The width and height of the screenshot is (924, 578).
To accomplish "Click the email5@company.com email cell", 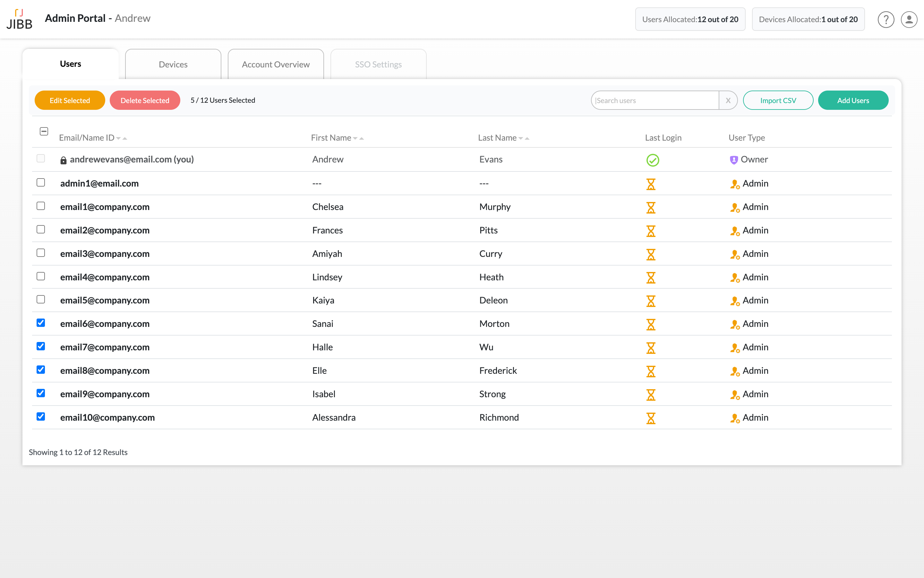I will pyautogui.click(x=105, y=301).
